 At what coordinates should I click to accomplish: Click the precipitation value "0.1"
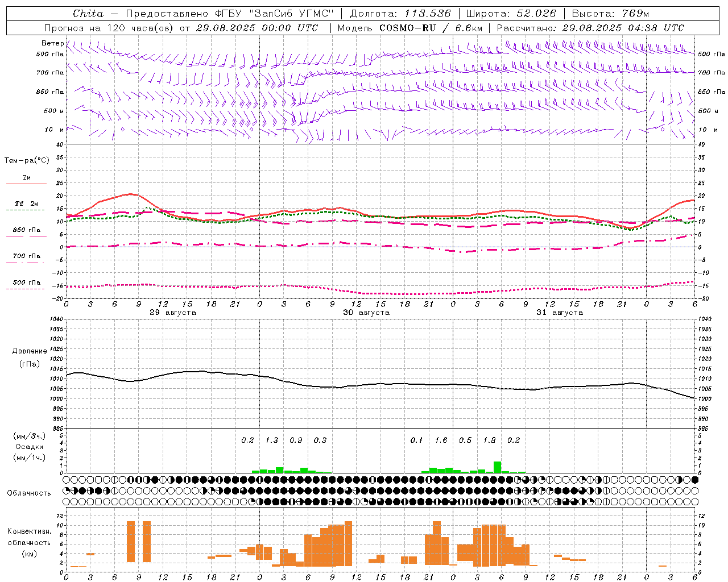click(x=417, y=440)
